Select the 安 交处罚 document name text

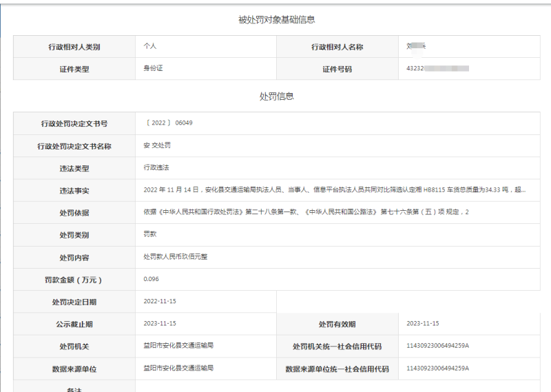coord(156,145)
